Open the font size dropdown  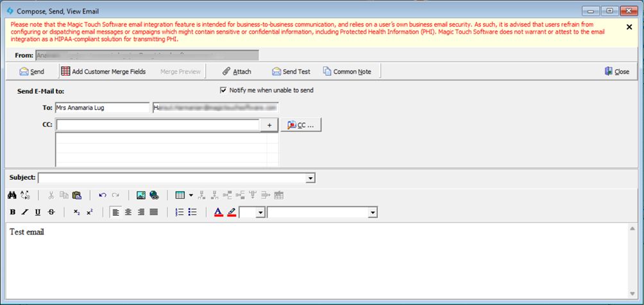(260, 213)
